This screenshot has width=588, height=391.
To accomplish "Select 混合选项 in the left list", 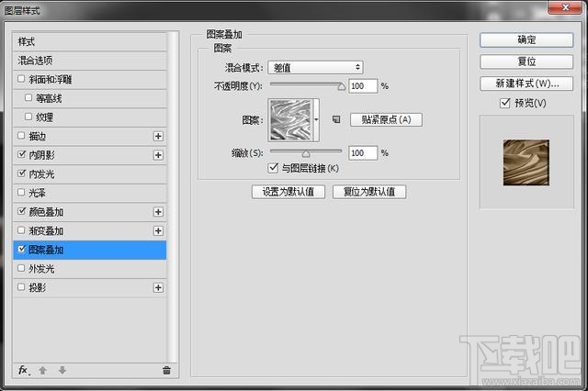I will [90, 61].
